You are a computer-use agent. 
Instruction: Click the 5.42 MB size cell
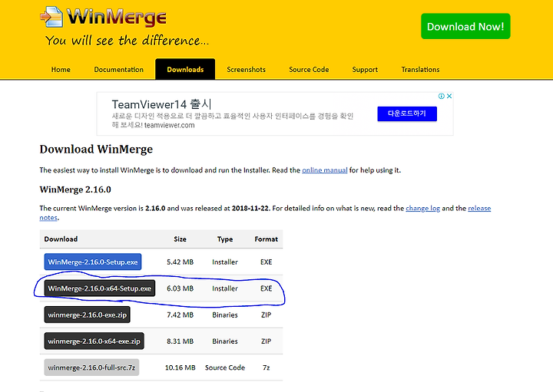(x=180, y=262)
